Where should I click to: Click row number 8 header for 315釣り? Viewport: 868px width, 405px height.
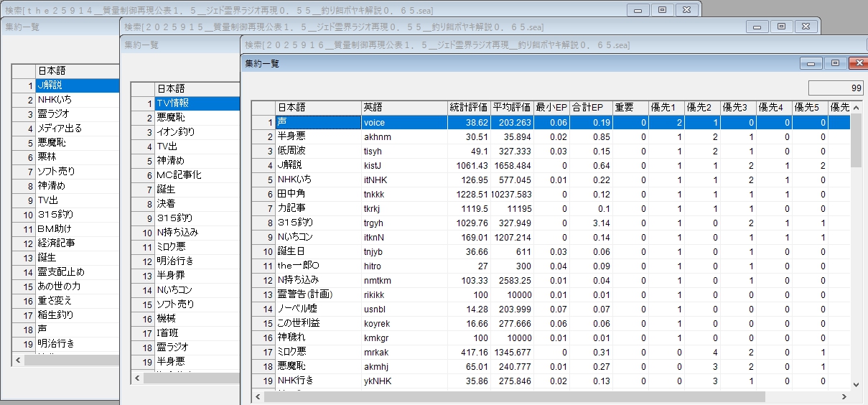pos(263,223)
